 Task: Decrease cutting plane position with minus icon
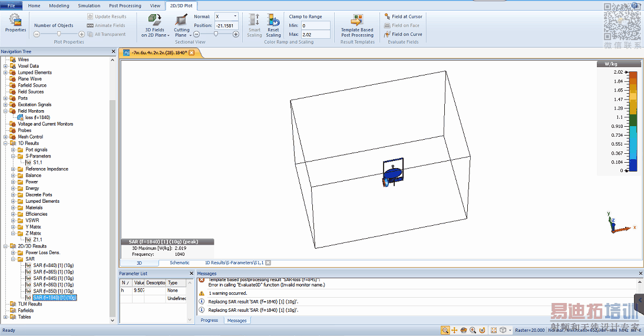coord(196,35)
